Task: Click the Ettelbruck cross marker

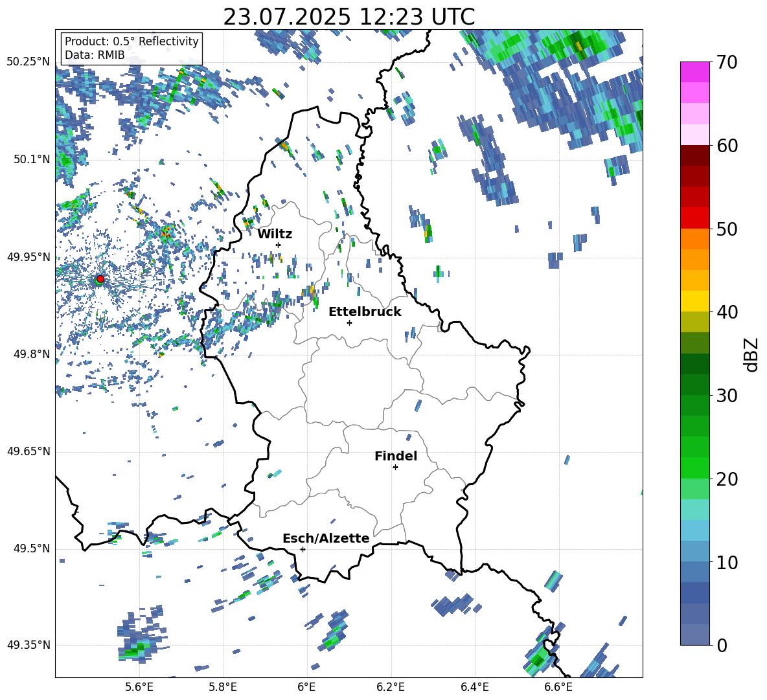Action: 349,322
